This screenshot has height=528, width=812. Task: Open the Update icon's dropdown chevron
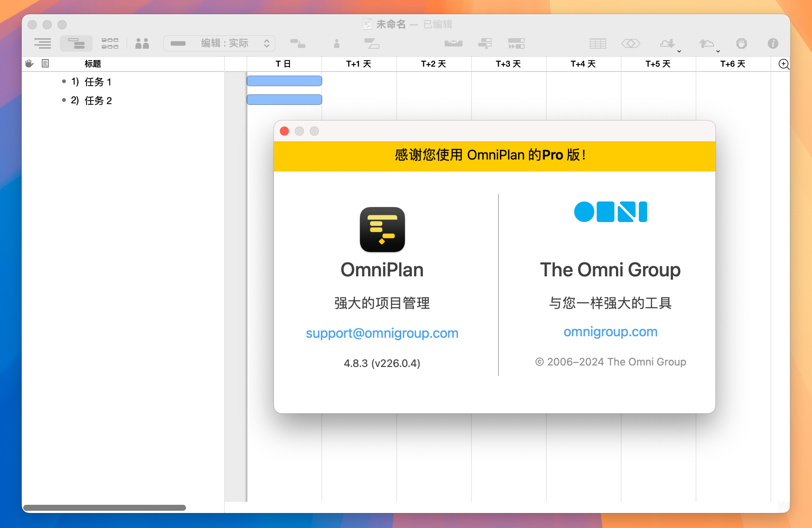tap(679, 51)
